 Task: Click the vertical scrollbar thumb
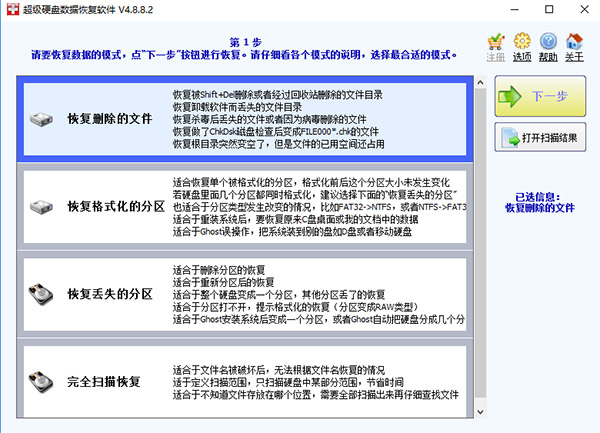click(481, 243)
